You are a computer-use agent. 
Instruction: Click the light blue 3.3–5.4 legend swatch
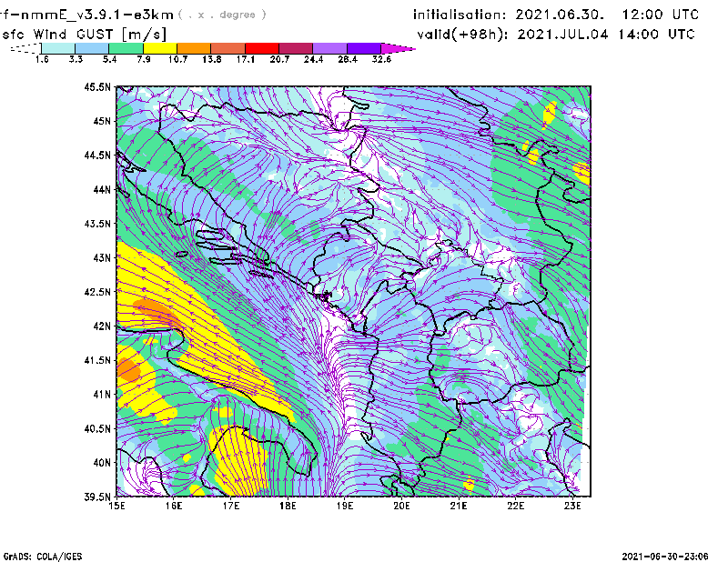point(92,48)
